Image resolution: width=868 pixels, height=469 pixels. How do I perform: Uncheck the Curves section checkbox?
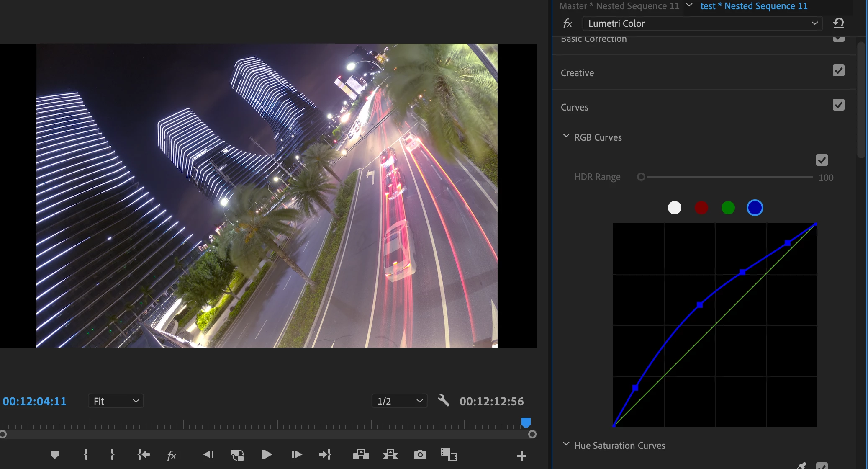pyautogui.click(x=838, y=105)
